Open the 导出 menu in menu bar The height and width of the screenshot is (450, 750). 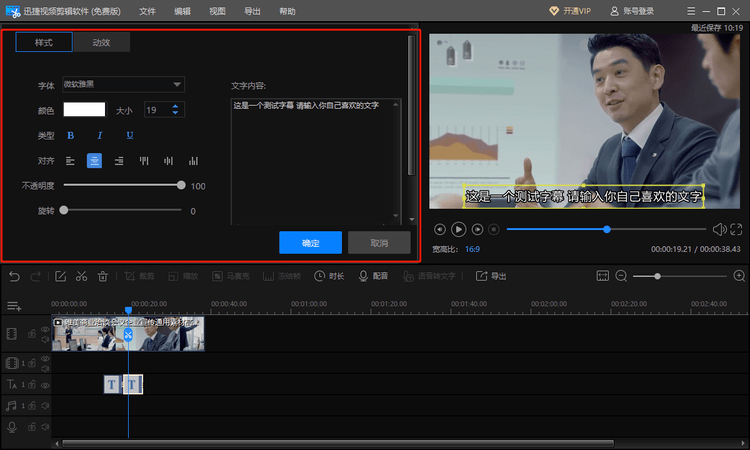(x=252, y=11)
